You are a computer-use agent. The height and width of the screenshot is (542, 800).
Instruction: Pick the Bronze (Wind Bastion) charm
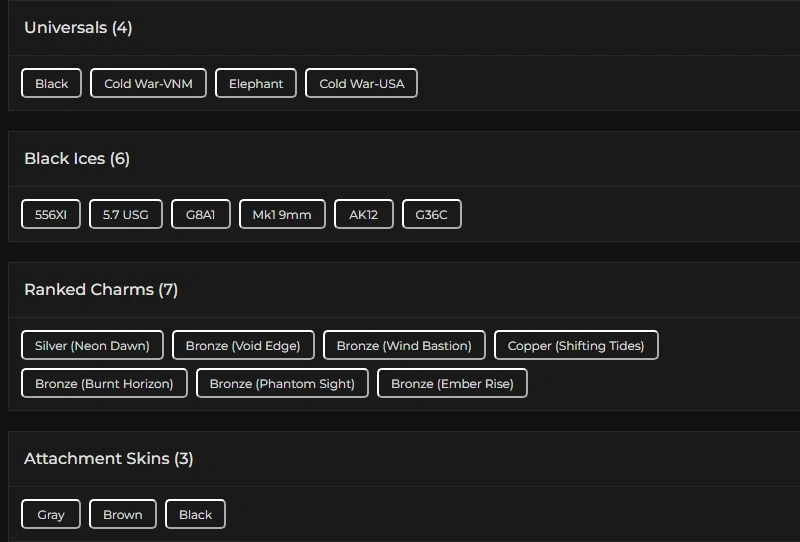click(404, 346)
